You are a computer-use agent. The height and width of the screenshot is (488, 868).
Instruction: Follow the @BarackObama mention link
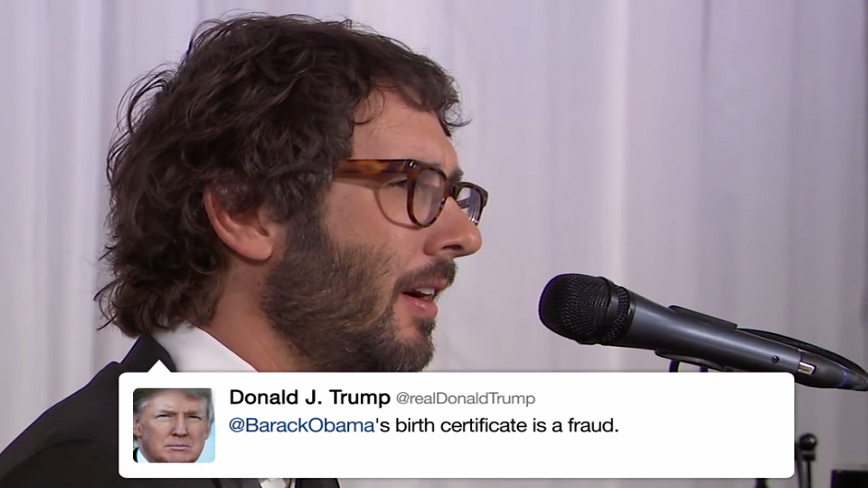point(302,425)
